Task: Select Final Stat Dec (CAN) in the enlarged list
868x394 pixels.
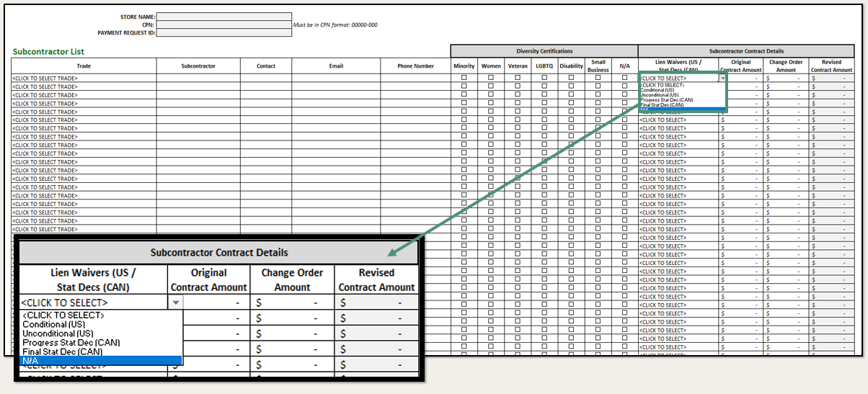Action: point(62,352)
